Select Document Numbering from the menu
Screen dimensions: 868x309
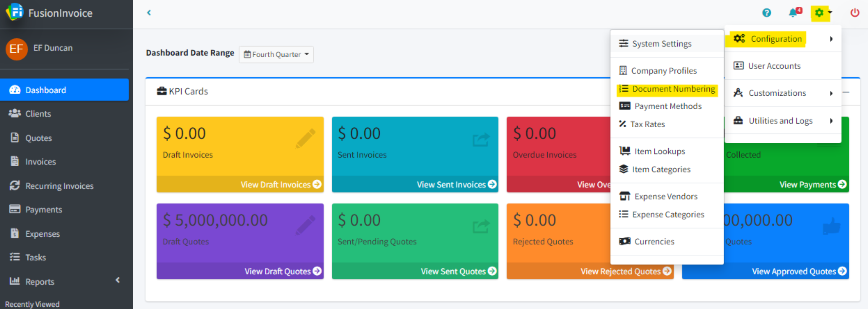pos(673,89)
